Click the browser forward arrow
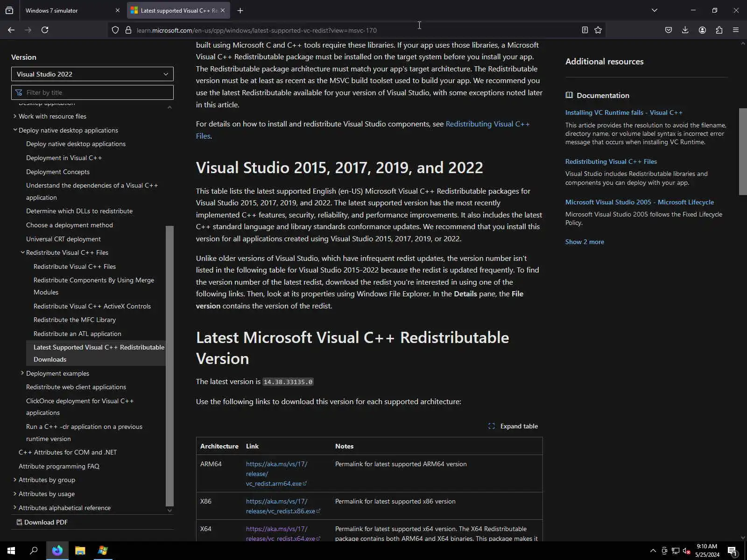Screen dimensions: 747x560 pos(28,30)
